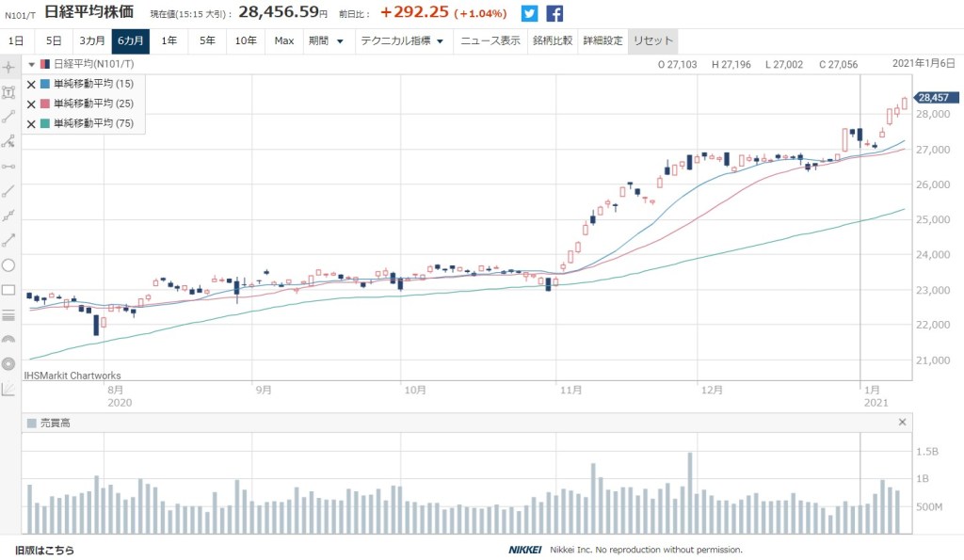
Task: Switch to the 1年 time range
Action: click(169, 41)
